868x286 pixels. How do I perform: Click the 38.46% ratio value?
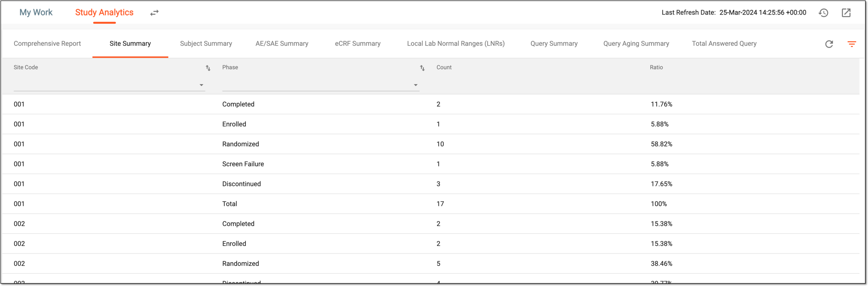click(661, 263)
